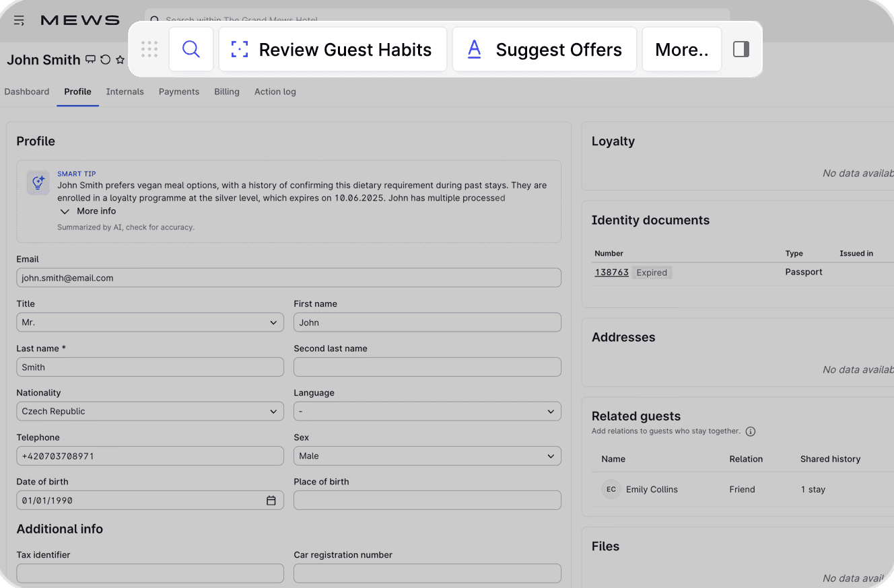Click the refresh icon next to John Smith
The height and width of the screenshot is (588, 894).
pos(106,60)
